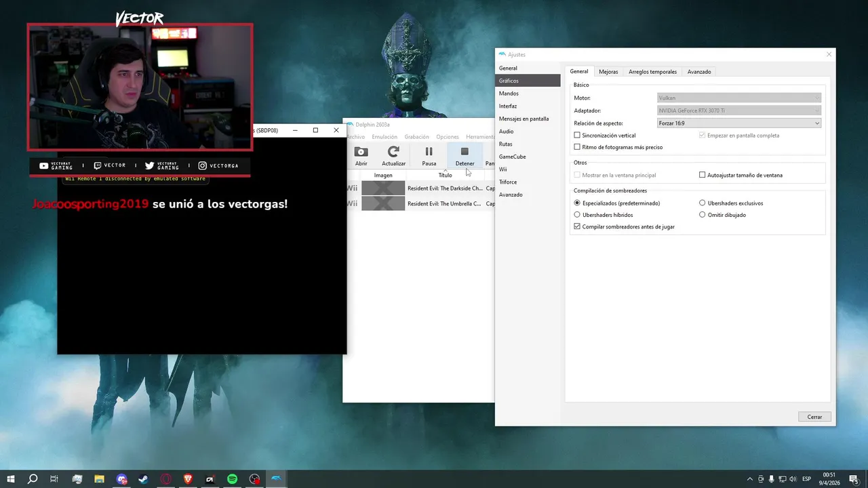This screenshot has width=868, height=488.
Task: Open the taskbar clock and date
Action: (830, 479)
